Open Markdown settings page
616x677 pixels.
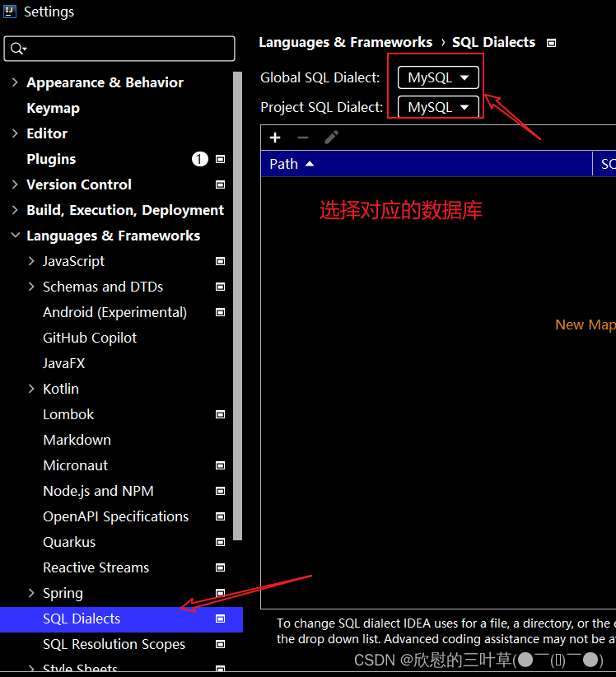pos(77,440)
